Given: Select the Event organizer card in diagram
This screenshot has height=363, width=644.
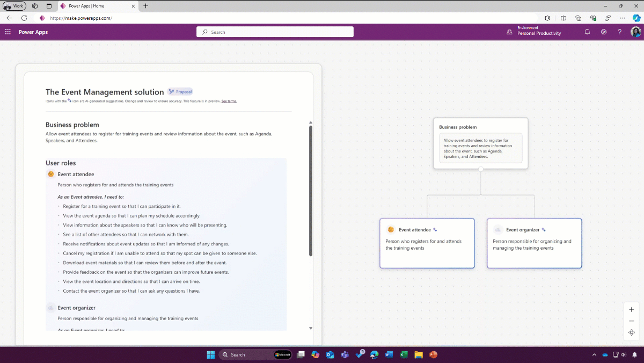Looking at the screenshot, I should click(x=534, y=243).
